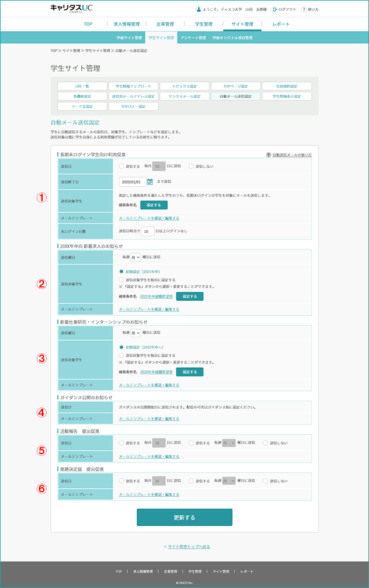Open weekday dropdown in 新着求人のお知らせ section
Viewport: 369px width, 588px height.
[x=135, y=257]
